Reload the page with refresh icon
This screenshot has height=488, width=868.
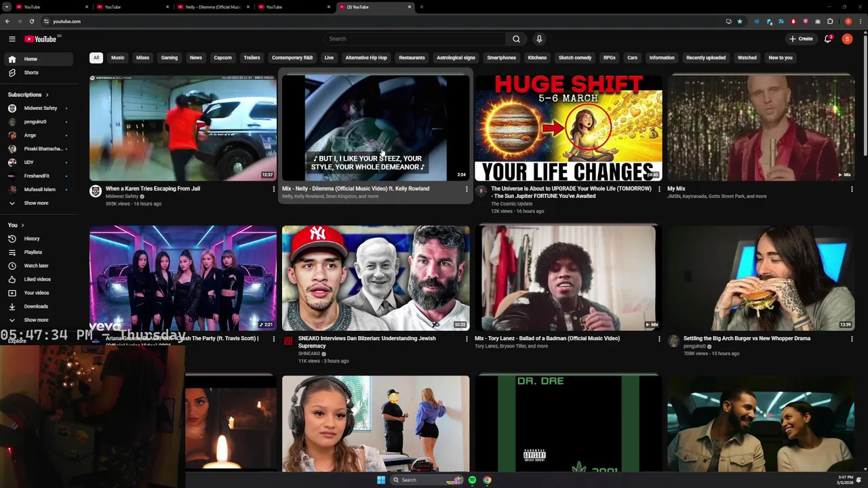(31, 21)
